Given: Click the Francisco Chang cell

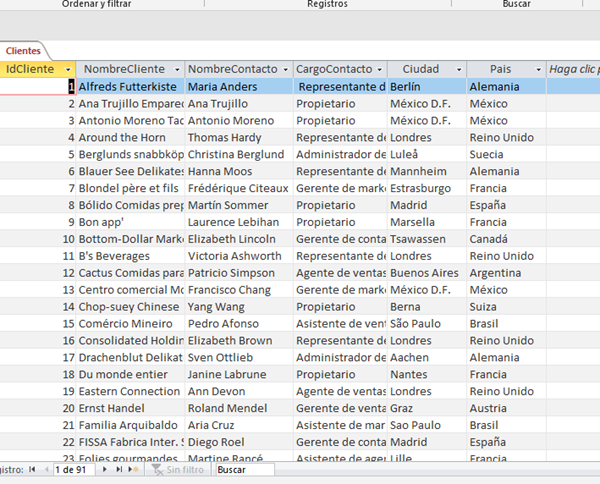Looking at the screenshot, I should click(239, 290).
